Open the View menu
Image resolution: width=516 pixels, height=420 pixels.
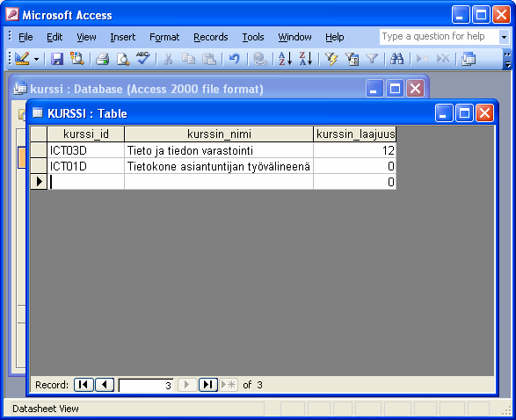point(86,37)
